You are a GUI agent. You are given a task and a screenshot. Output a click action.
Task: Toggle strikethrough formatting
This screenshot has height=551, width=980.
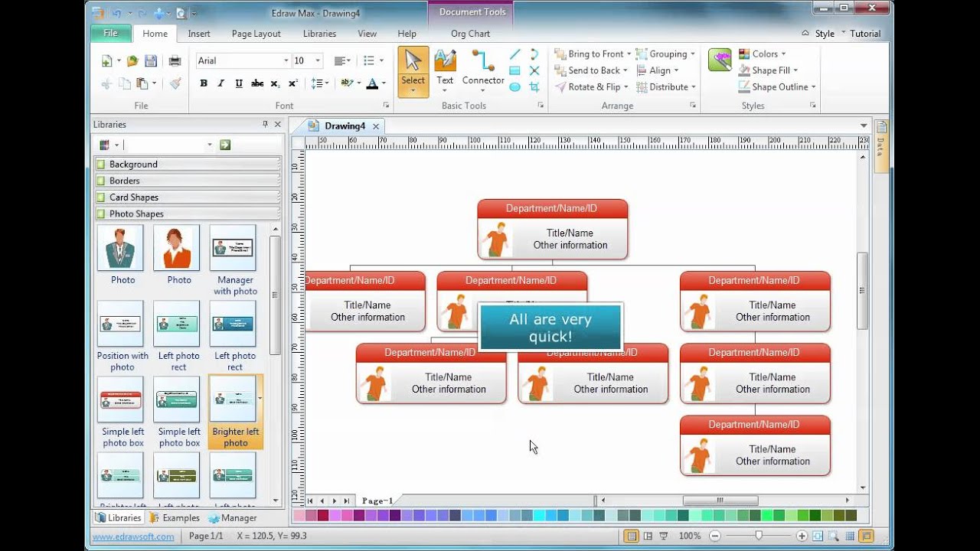257,83
